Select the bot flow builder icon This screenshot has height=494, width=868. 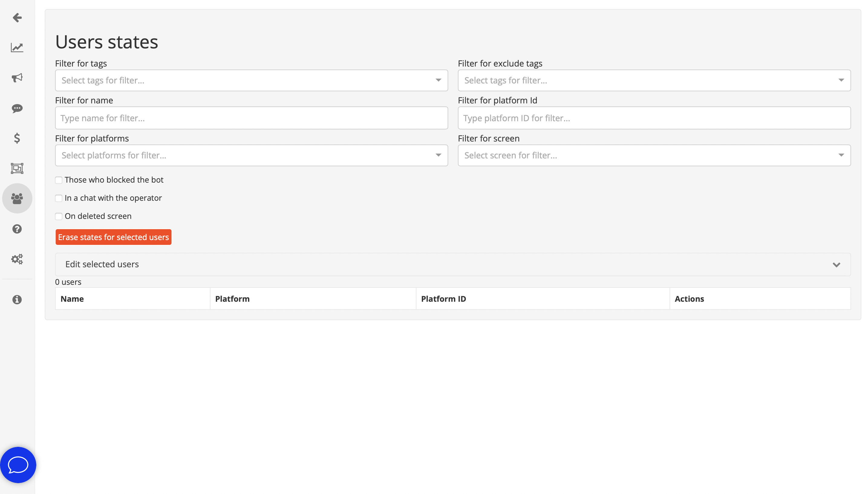(x=17, y=168)
